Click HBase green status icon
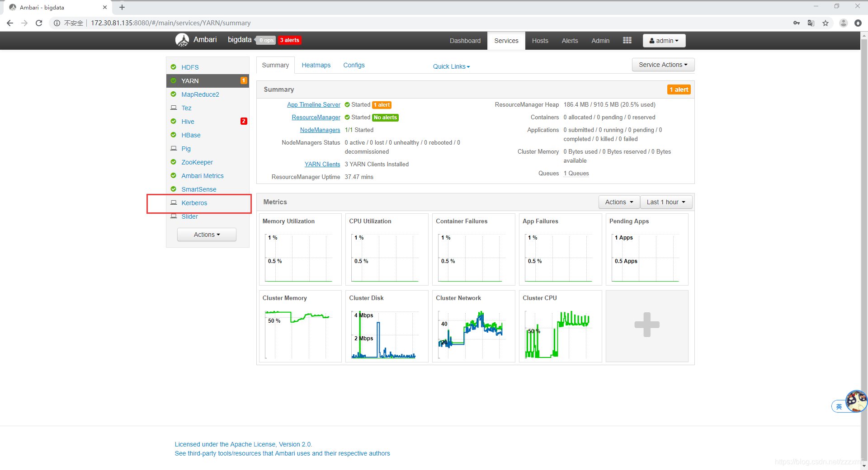The width and height of the screenshot is (868, 470). click(x=174, y=135)
